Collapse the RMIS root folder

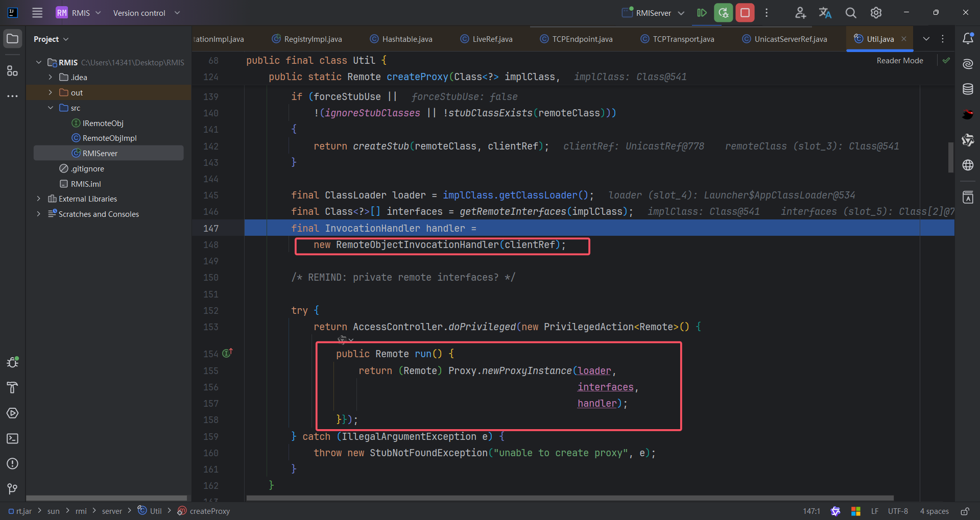[x=39, y=62]
